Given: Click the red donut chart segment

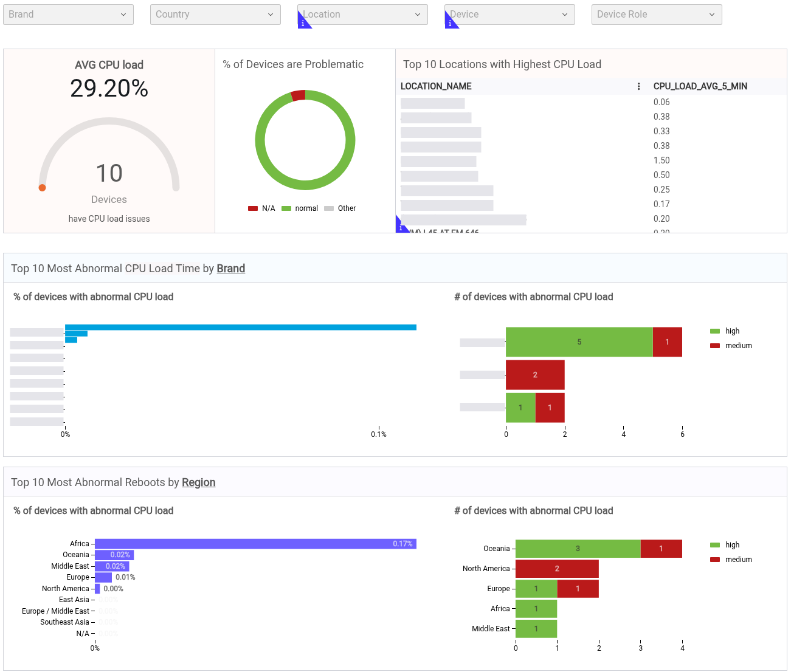Looking at the screenshot, I should pyautogui.click(x=298, y=95).
